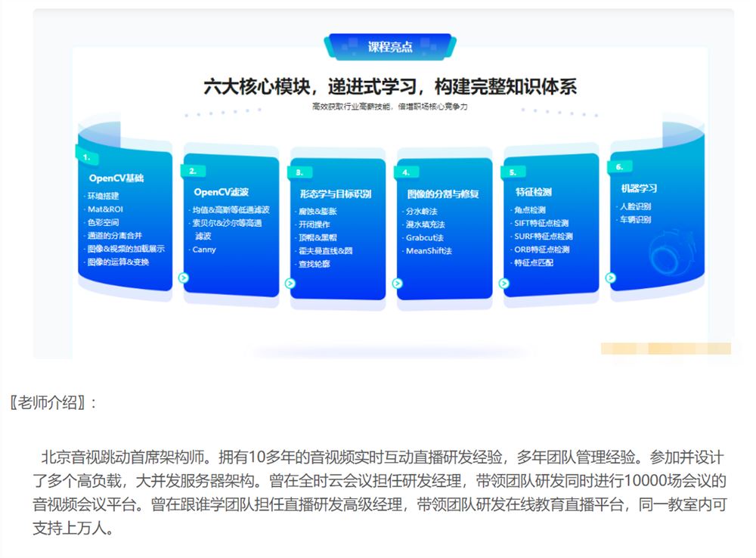Click the arrow icon on the 特征检测 card
The width and height of the screenshot is (756, 558).
coord(503,284)
